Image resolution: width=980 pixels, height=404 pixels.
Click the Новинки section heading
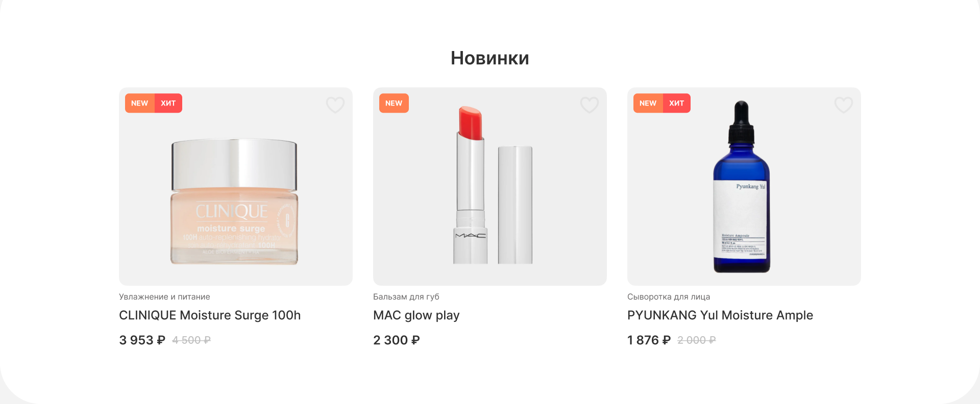pyautogui.click(x=489, y=58)
